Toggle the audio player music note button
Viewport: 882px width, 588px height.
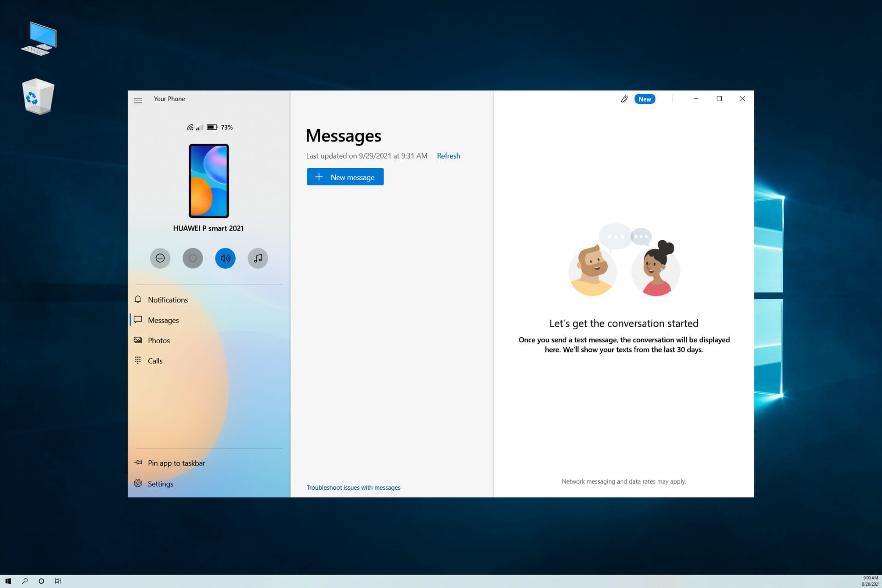click(x=258, y=258)
